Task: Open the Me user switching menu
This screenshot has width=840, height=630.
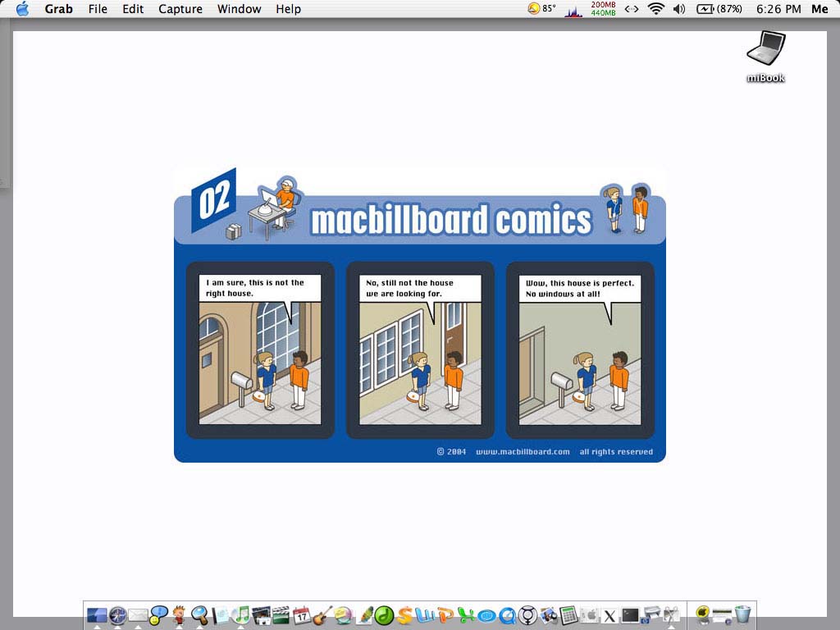Action: click(x=819, y=8)
